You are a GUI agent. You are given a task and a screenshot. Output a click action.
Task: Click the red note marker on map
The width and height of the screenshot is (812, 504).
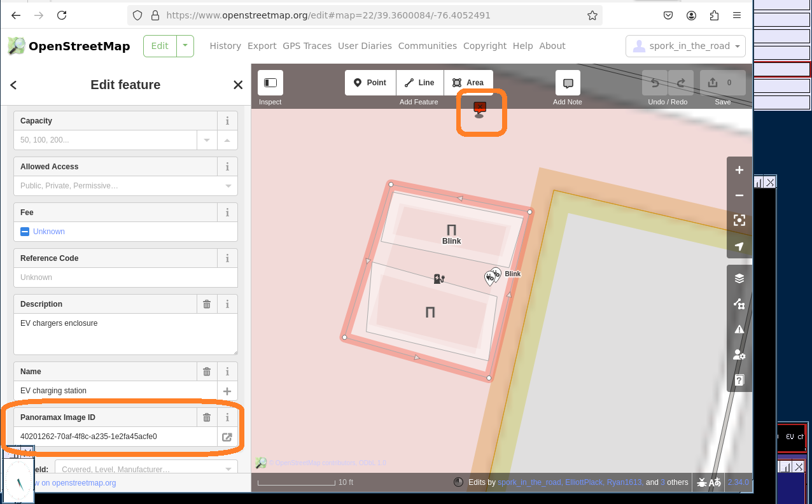coord(480,109)
